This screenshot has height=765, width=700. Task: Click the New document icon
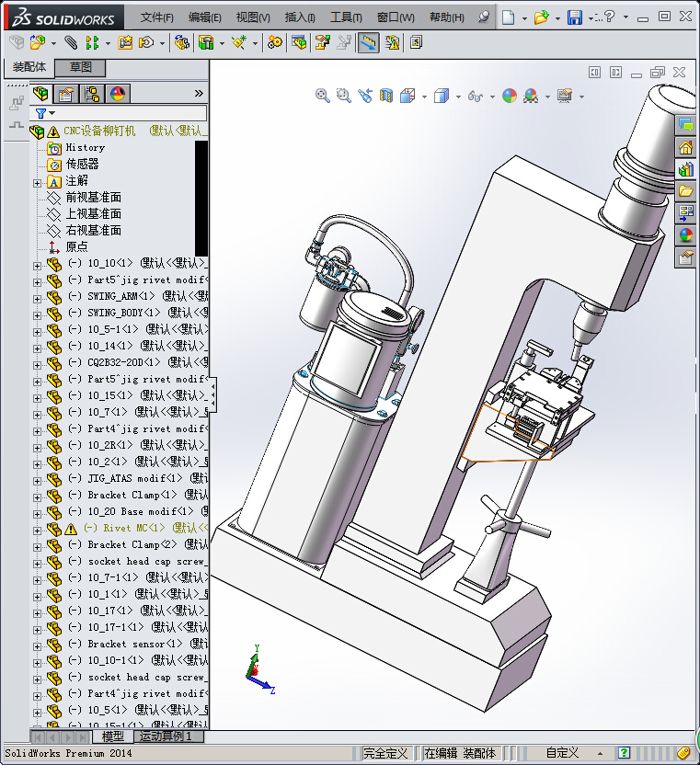508,17
